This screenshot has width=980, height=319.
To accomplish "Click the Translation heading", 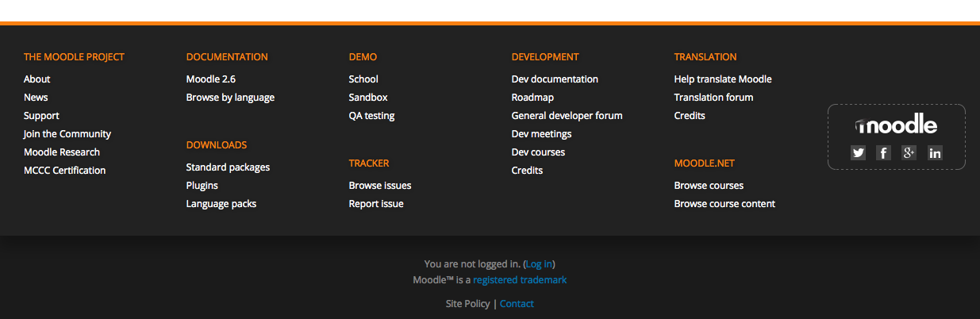I will [x=705, y=57].
